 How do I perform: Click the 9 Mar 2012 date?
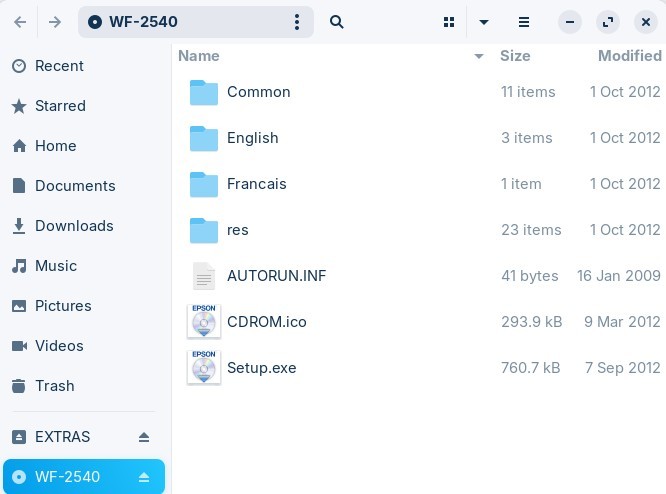pyautogui.click(x=622, y=322)
